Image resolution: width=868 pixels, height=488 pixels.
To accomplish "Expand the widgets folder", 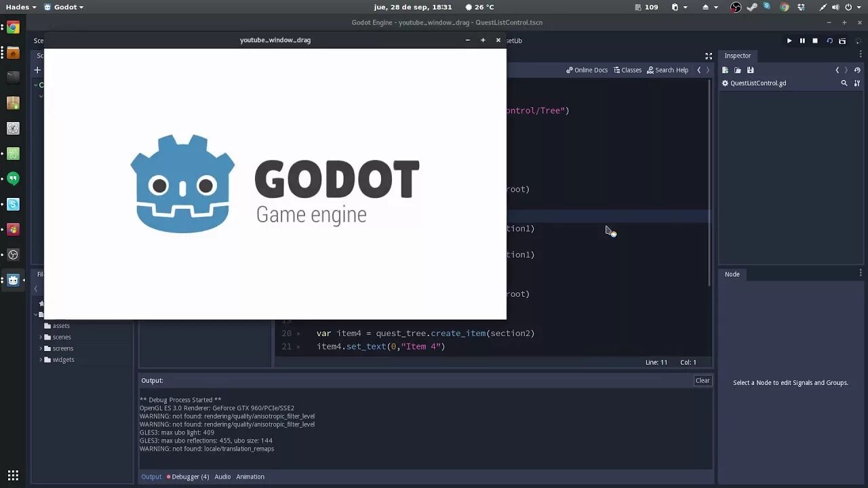I will coord(41,360).
